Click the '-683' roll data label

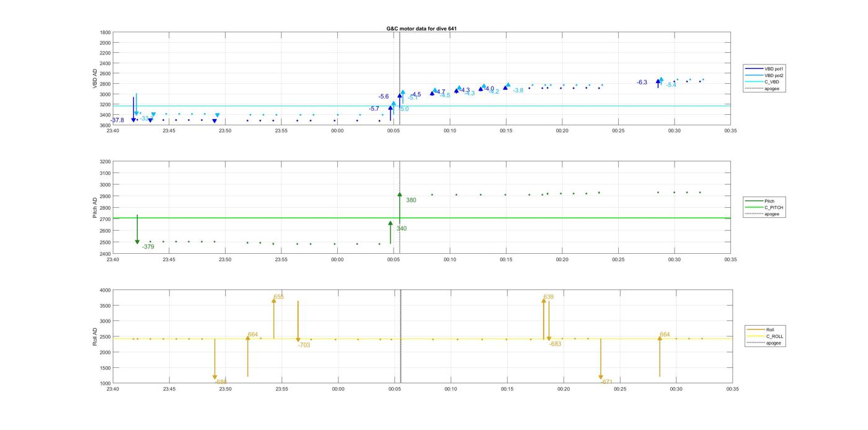coord(555,344)
